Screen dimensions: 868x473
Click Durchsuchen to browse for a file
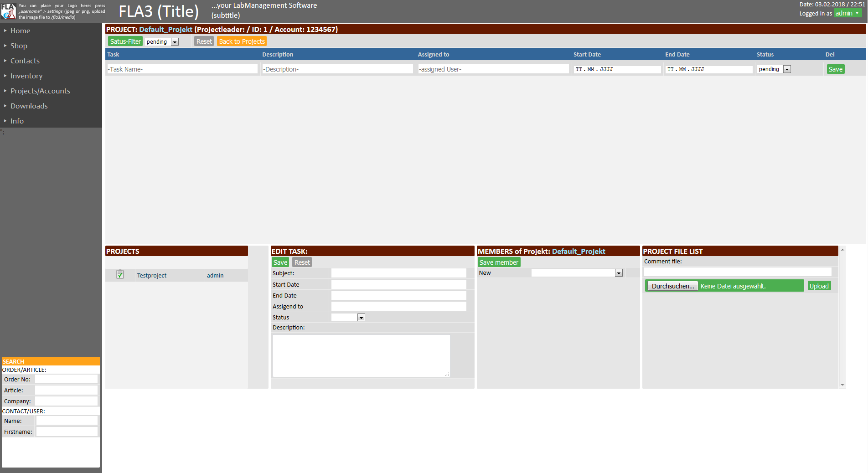672,286
